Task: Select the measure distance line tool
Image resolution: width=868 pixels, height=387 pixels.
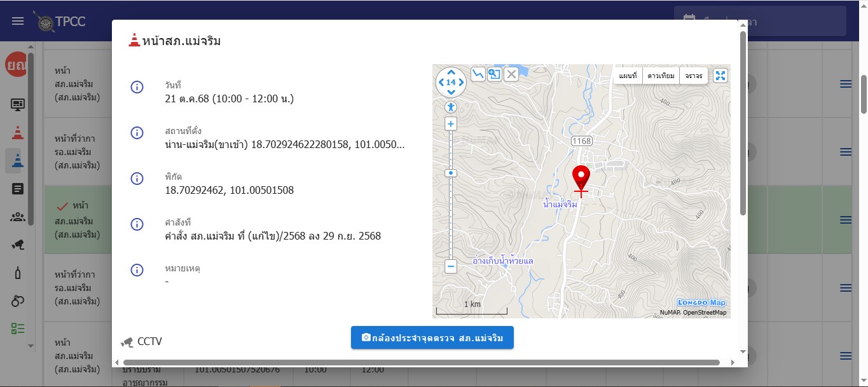Action: point(478,74)
